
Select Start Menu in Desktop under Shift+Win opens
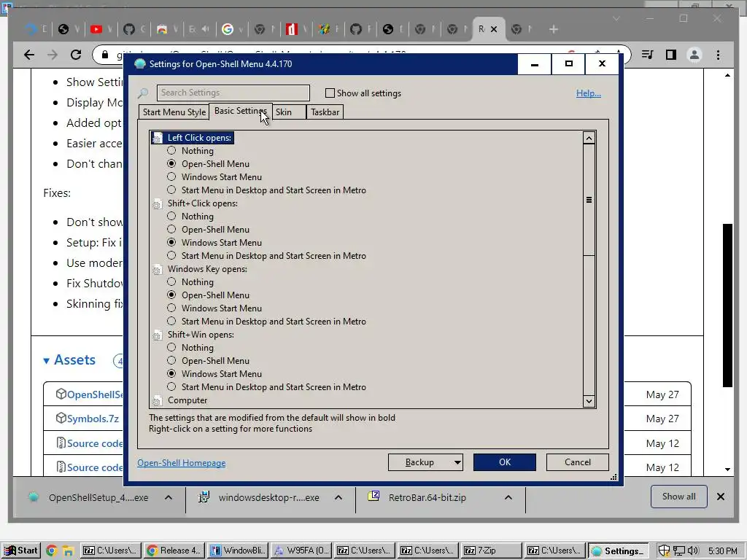(171, 386)
